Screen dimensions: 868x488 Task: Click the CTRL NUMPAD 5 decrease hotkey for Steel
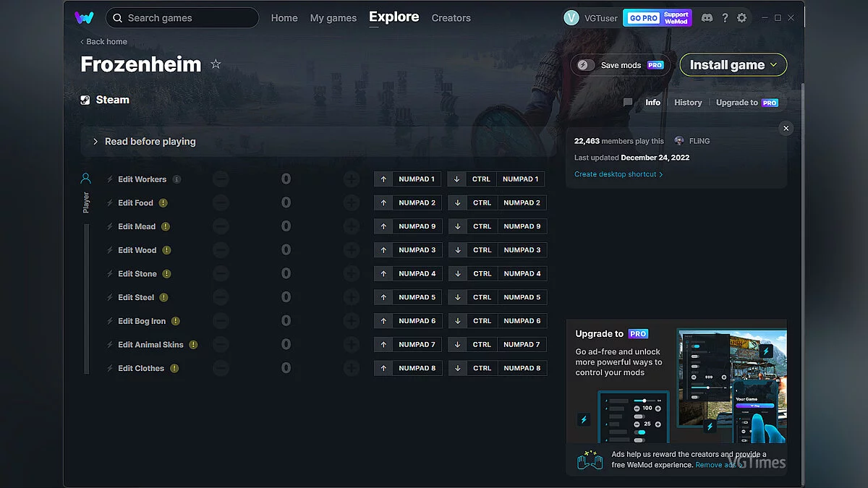point(497,297)
